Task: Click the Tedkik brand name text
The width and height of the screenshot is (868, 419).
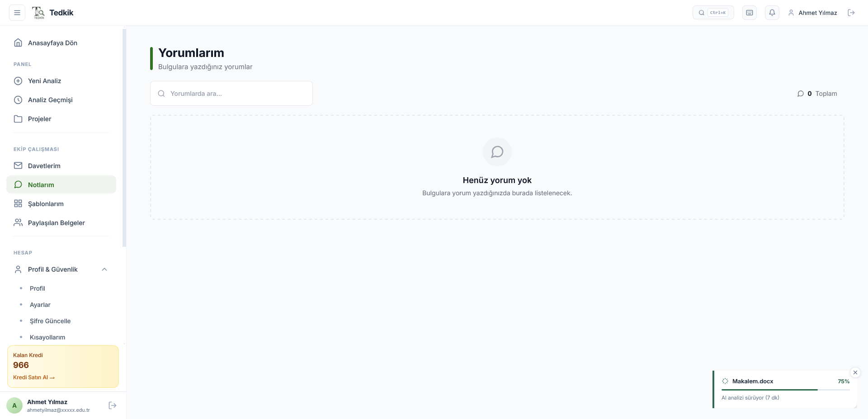Action: pyautogui.click(x=61, y=13)
